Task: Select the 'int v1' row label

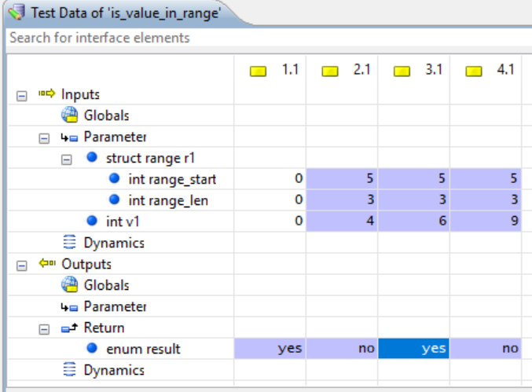Action: click(123, 222)
